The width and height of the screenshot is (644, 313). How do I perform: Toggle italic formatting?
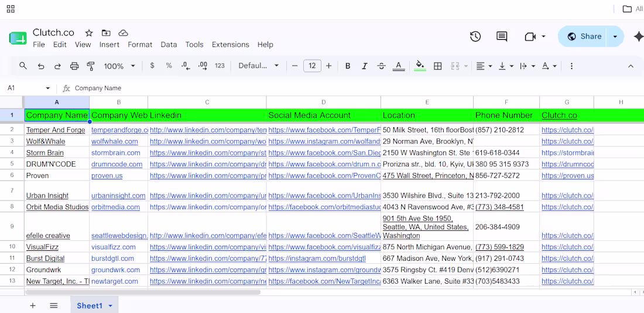[364, 66]
